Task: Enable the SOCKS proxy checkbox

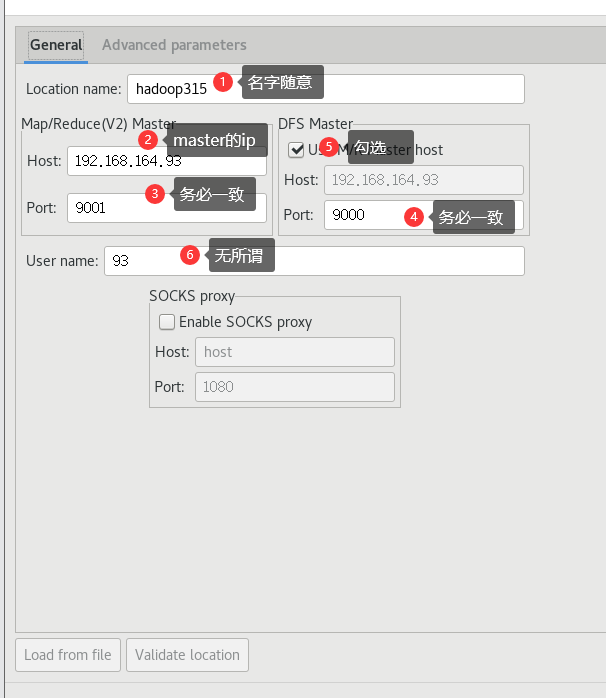Action: (x=167, y=322)
